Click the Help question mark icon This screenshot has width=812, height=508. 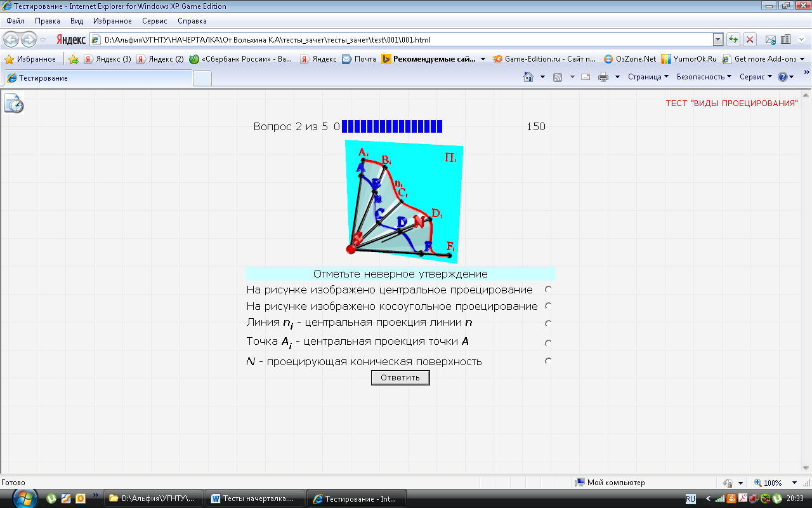(783, 77)
